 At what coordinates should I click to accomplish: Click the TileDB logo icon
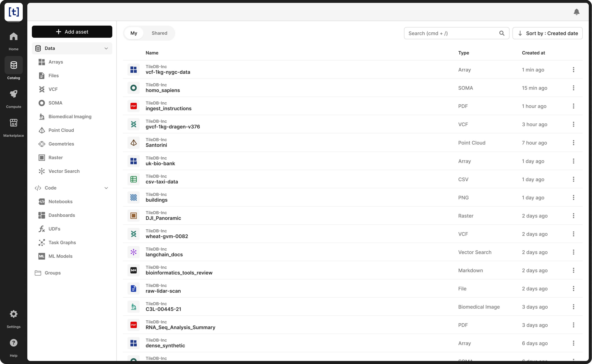point(13,12)
